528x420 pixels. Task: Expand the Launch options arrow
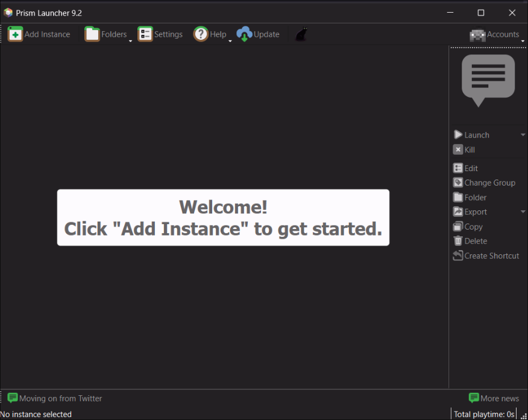523,135
